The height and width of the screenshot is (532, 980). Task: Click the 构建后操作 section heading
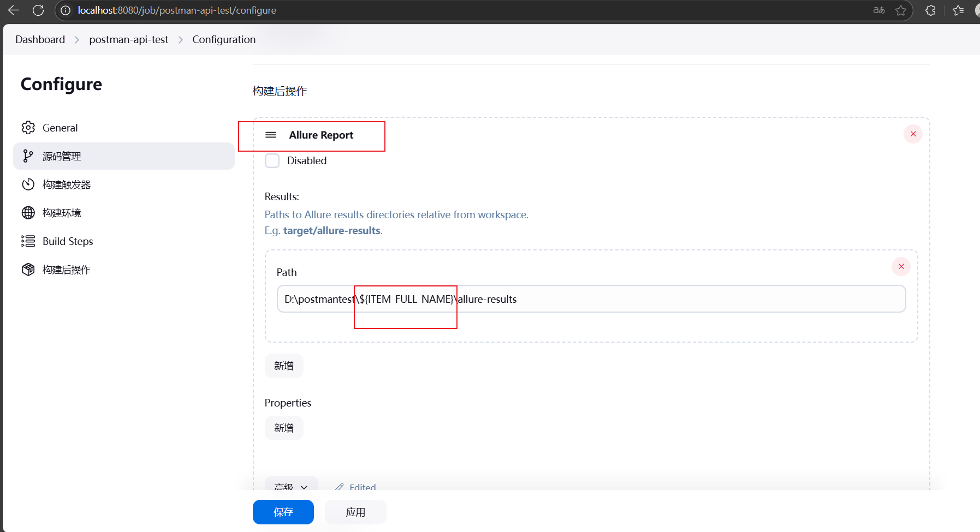point(280,91)
